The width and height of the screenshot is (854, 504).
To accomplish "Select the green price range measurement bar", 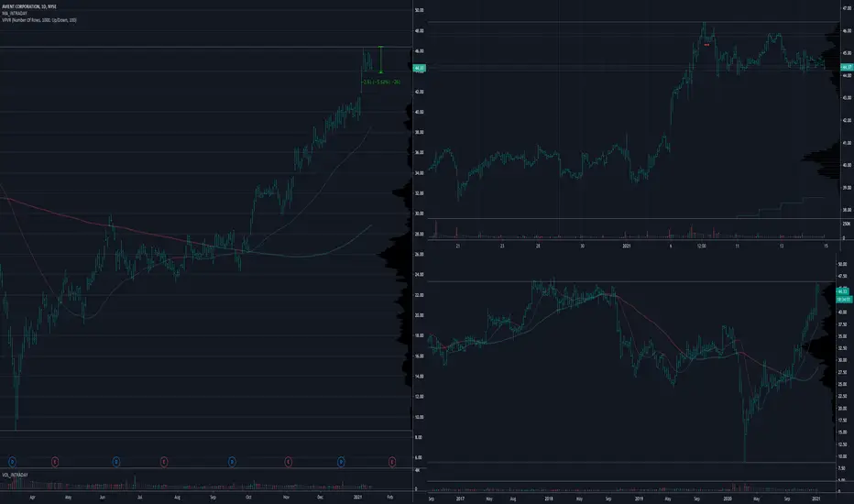I will pyautogui.click(x=380, y=60).
